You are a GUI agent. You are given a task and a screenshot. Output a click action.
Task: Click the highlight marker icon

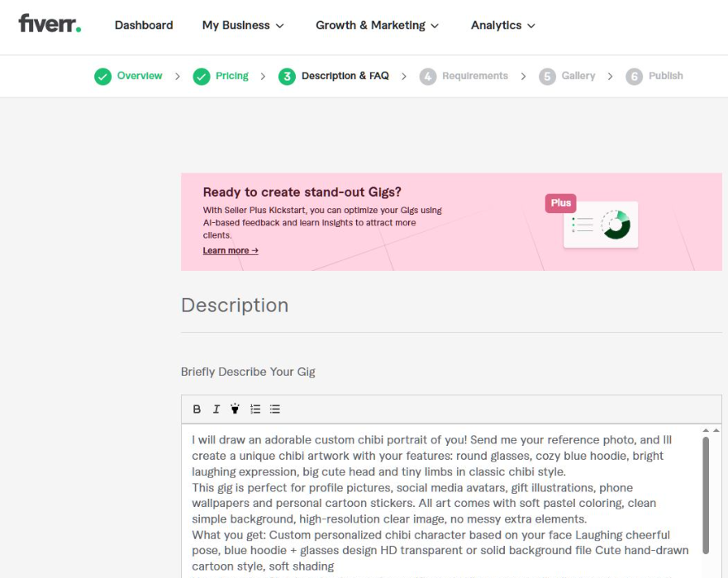pos(235,409)
